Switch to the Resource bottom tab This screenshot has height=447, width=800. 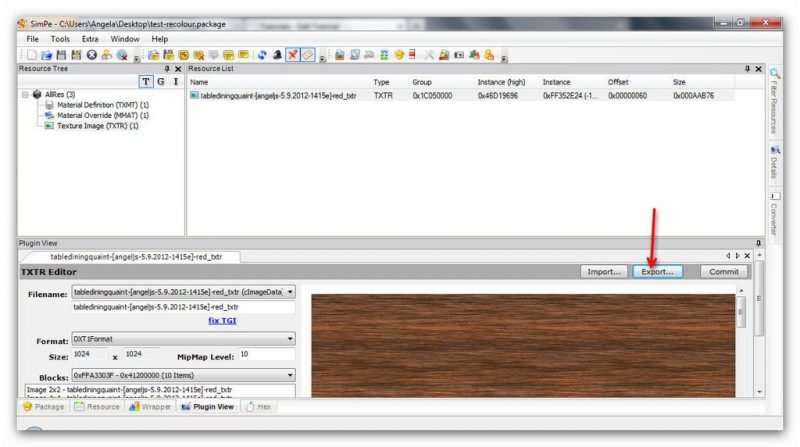tap(97, 407)
